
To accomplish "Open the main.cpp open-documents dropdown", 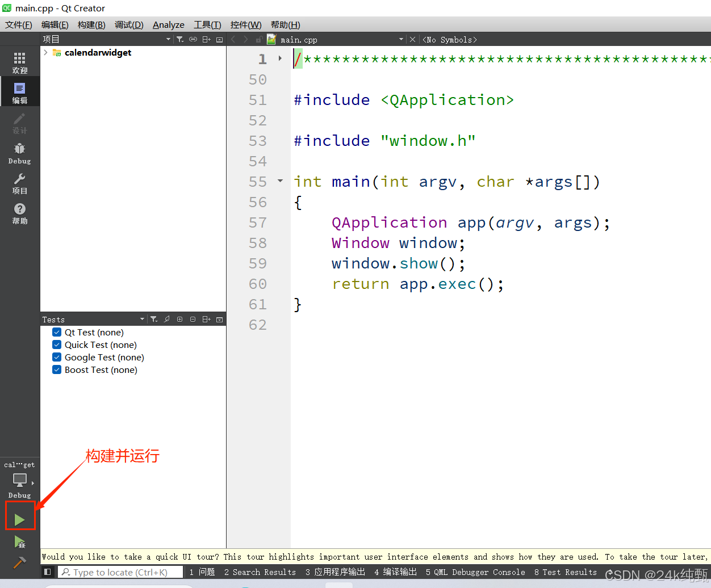I will point(401,39).
